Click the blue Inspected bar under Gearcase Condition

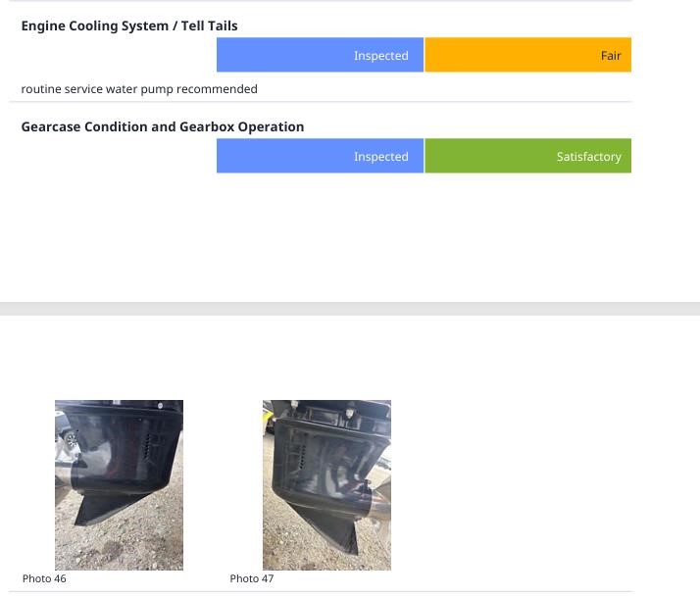(x=320, y=157)
